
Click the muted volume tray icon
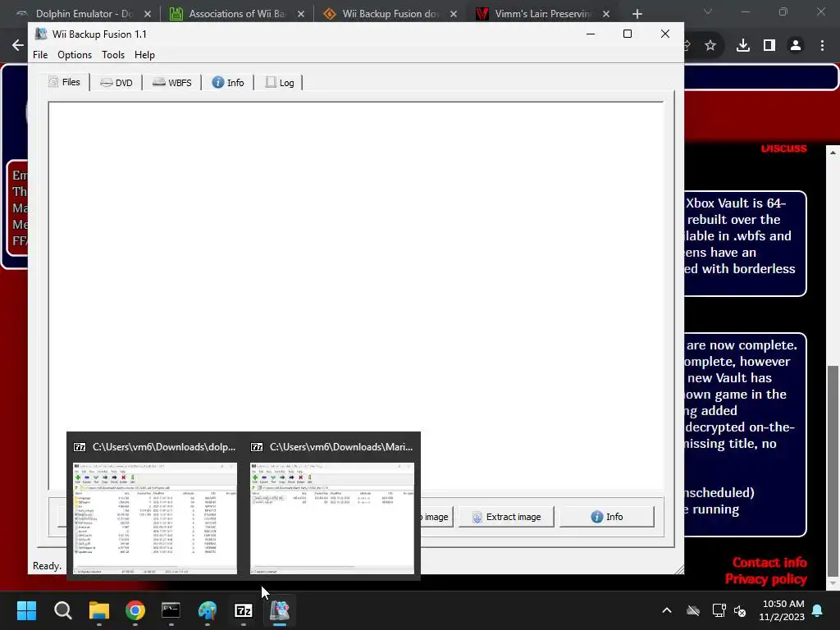740,610
